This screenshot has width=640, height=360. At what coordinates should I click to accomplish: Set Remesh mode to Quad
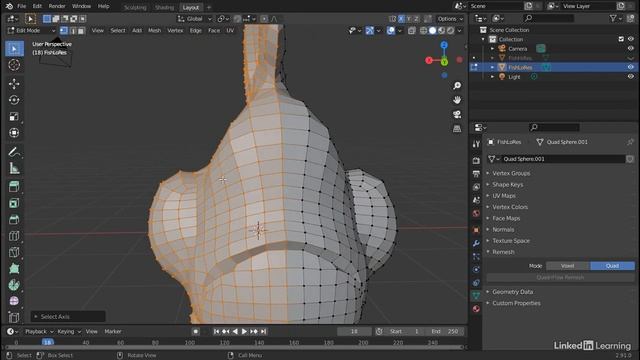coord(612,266)
